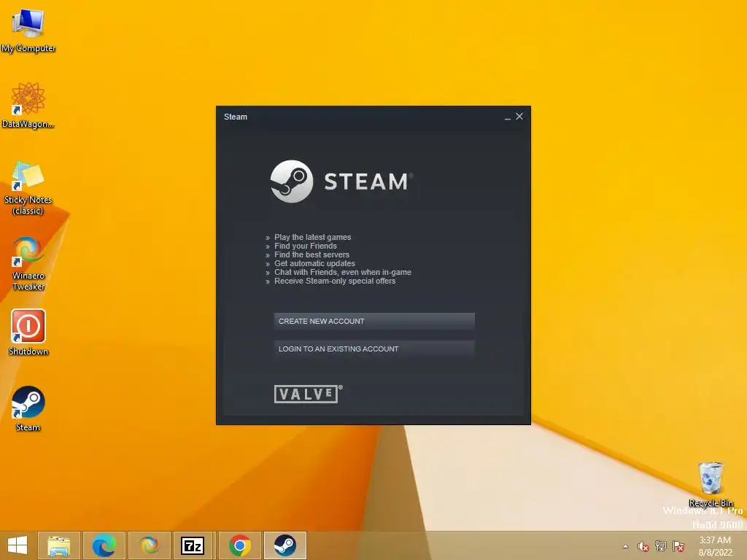
Task: Open the network tray icon
Action: click(661, 545)
